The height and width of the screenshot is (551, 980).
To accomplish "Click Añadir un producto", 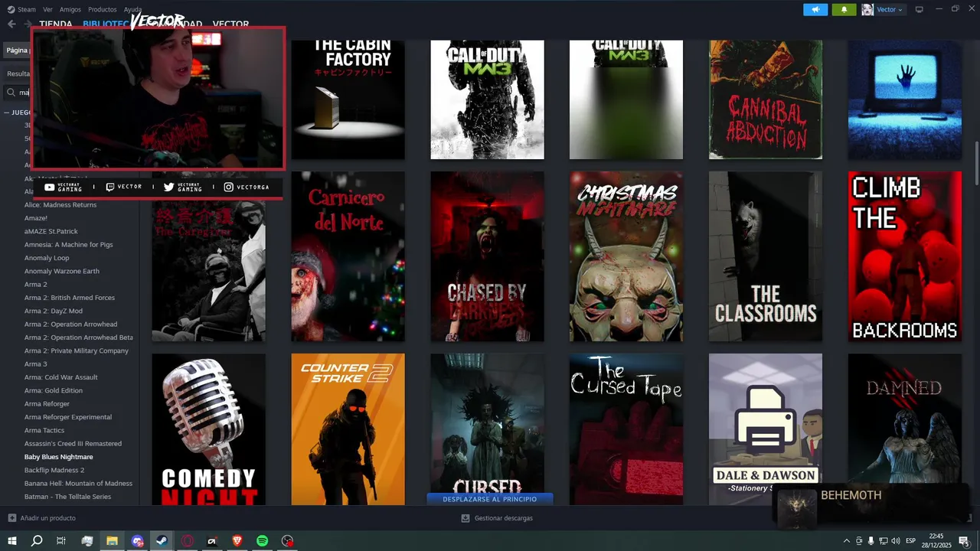I will pos(47,518).
